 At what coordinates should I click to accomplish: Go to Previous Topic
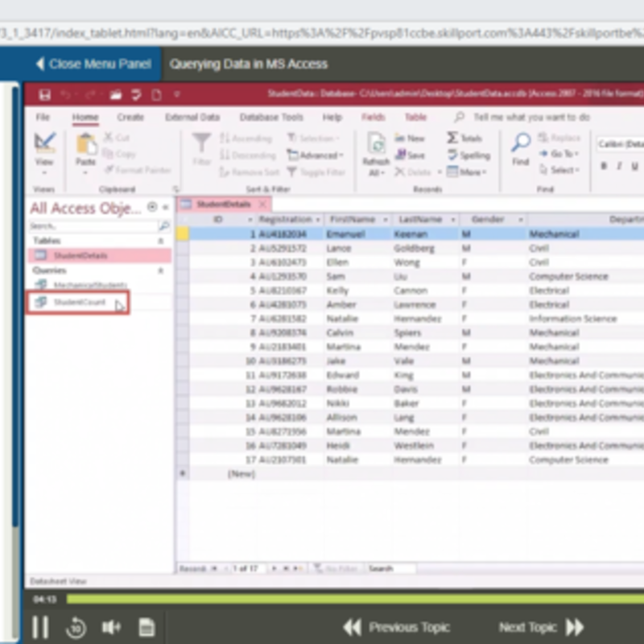coord(397,627)
